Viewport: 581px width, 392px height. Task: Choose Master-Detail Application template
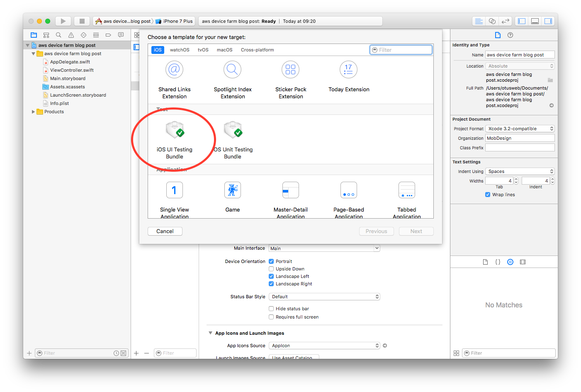pos(291,200)
